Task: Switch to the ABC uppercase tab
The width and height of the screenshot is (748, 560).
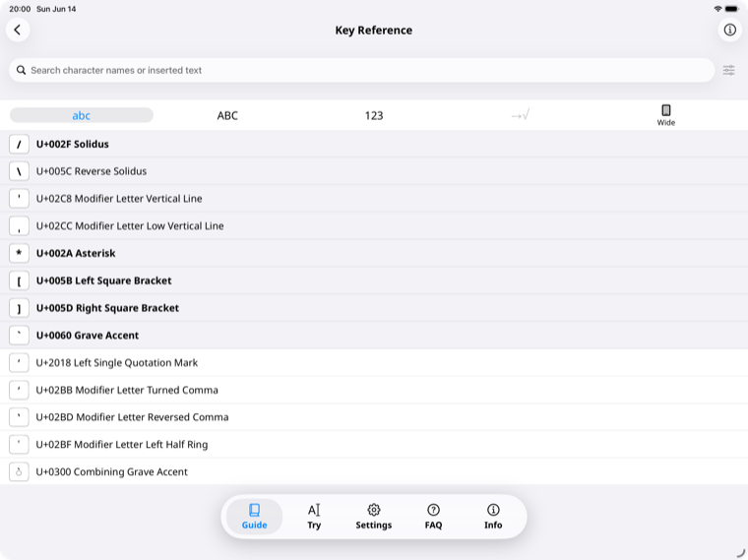Action: click(227, 115)
